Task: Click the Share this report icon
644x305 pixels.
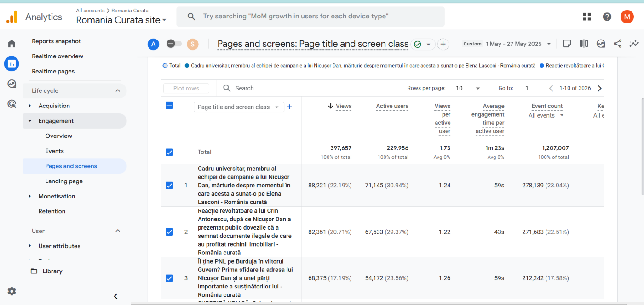Action: [617, 44]
